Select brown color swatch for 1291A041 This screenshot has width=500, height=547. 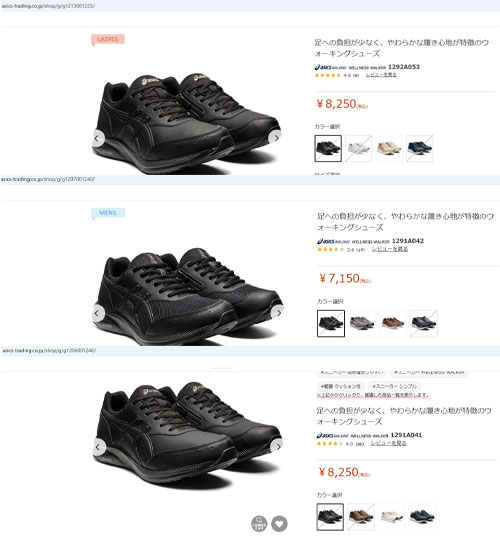pos(361,517)
